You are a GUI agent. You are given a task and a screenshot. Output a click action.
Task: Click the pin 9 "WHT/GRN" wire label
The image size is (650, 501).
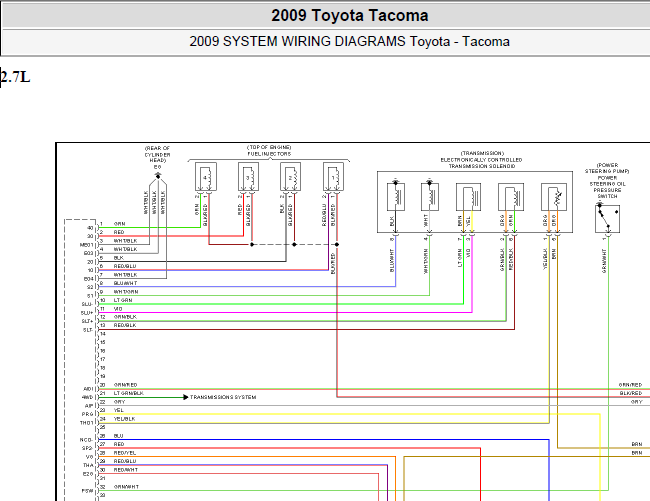(x=126, y=292)
